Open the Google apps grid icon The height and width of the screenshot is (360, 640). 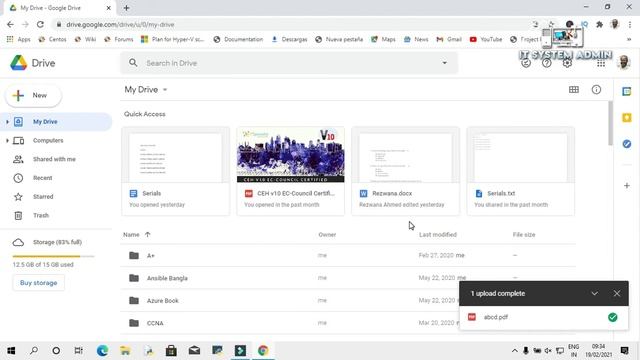click(x=601, y=63)
